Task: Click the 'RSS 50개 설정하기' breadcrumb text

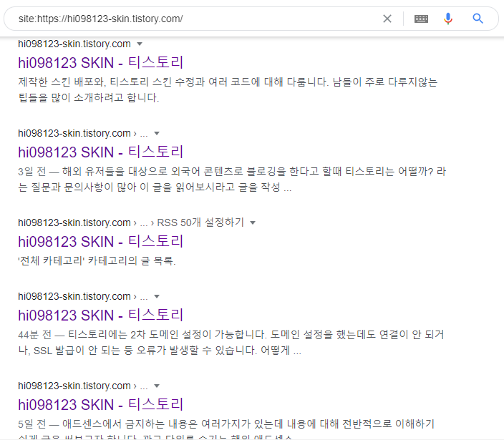Action: 200,223
